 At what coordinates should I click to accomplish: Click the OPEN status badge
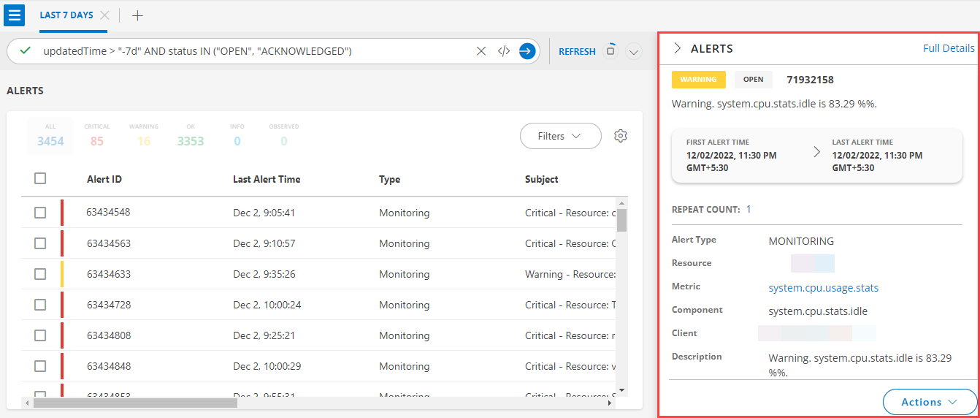pos(753,80)
